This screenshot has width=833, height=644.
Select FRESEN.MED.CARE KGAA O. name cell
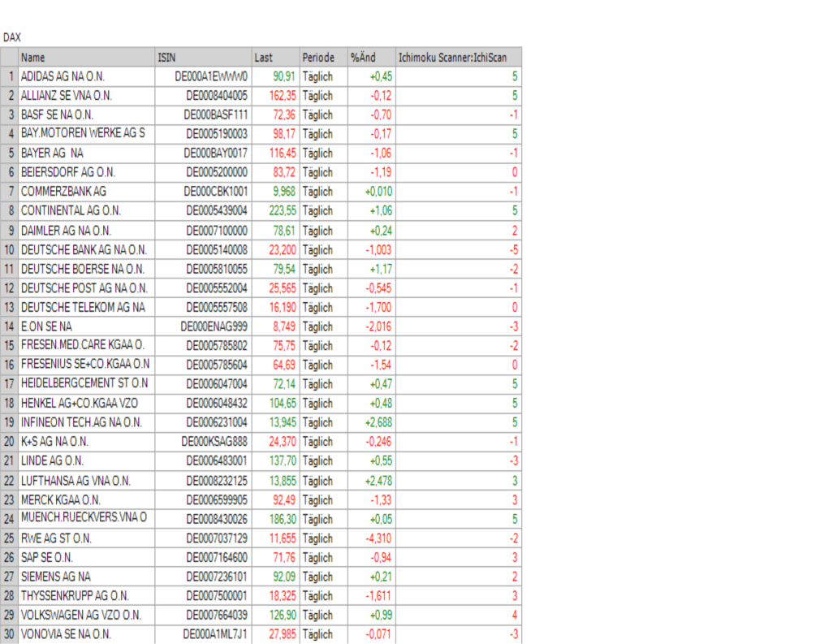(x=87, y=345)
